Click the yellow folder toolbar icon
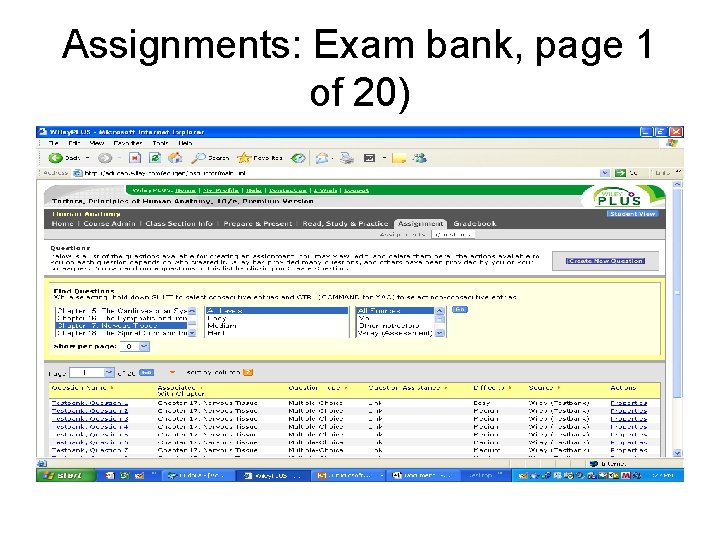The image size is (720, 540). coord(399,158)
